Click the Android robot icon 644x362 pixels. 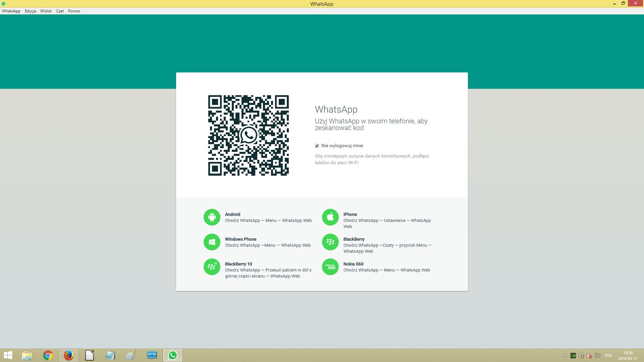(x=212, y=217)
